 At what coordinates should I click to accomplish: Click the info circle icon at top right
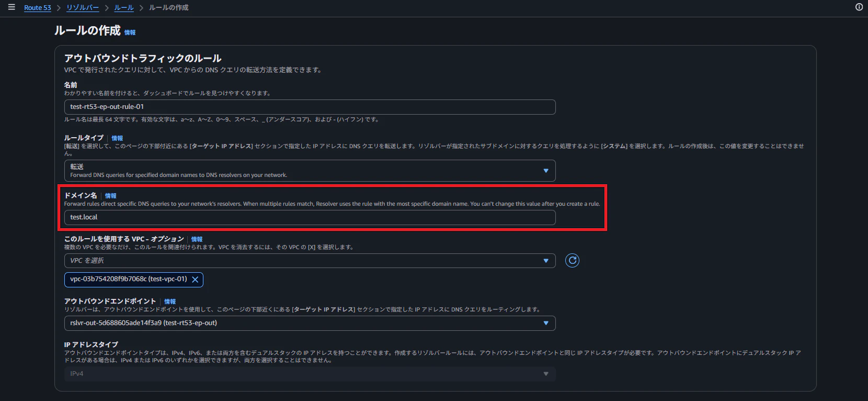(859, 7)
